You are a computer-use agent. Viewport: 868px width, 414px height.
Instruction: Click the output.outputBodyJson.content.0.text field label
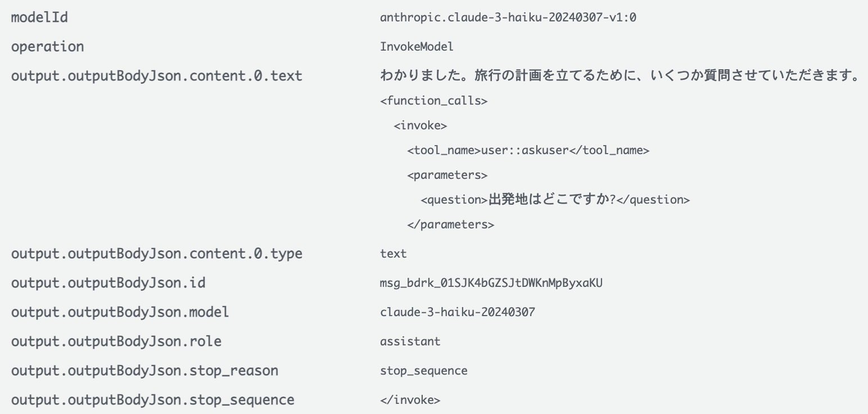click(x=157, y=76)
